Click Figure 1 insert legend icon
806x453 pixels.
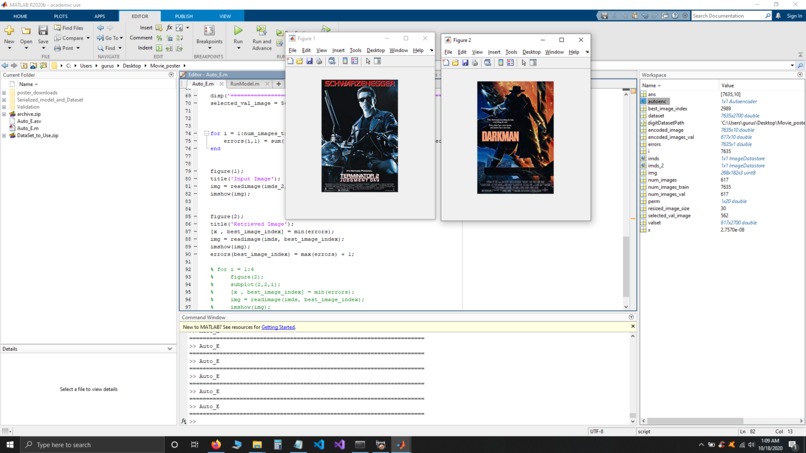point(355,61)
